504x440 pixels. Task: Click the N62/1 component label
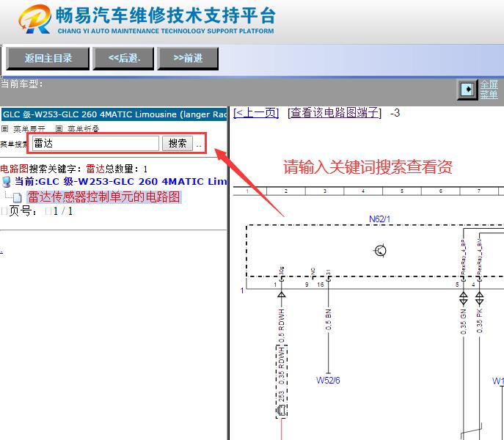click(379, 219)
